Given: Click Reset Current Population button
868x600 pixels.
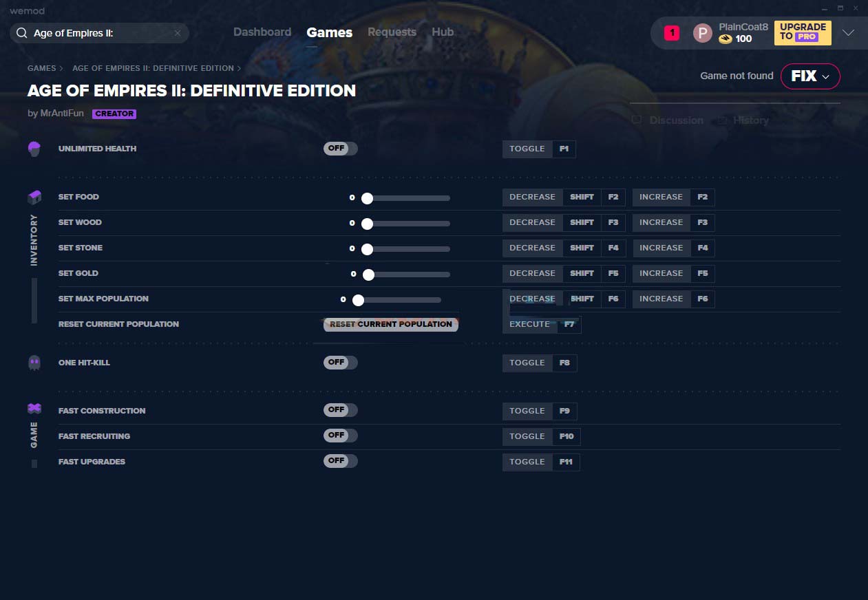Looking at the screenshot, I should [x=390, y=324].
